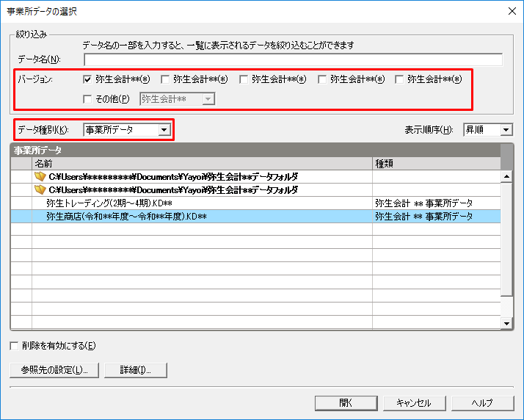This screenshot has height=420, width=524.
Task: Click the first data folder icon in list
Action: pyautogui.click(x=40, y=177)
